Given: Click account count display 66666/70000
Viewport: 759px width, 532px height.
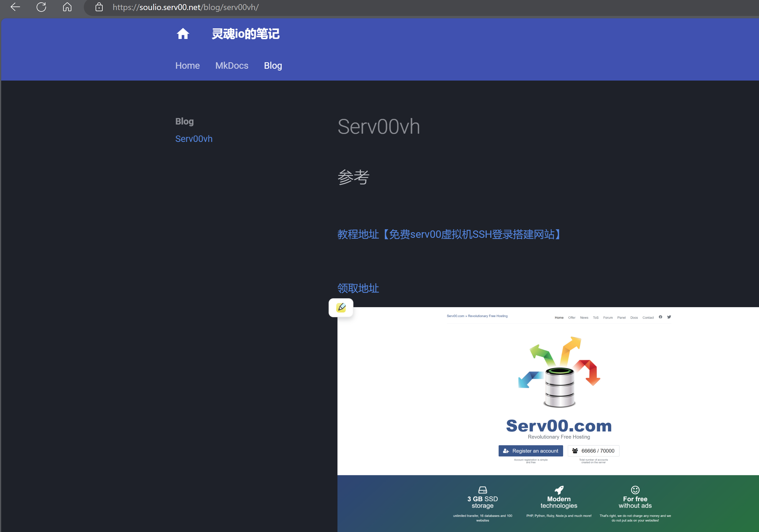Looking at the screenshot, I should tap(594, 450).
